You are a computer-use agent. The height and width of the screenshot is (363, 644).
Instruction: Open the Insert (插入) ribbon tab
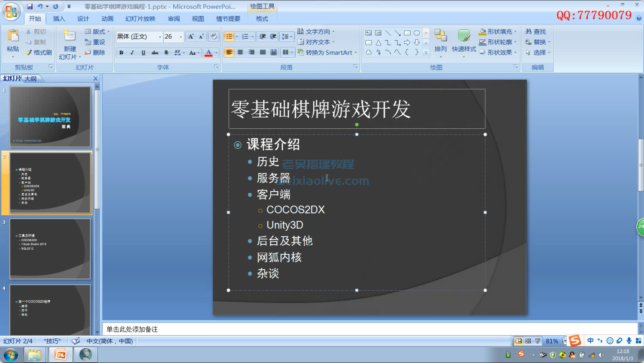click(x=59, y=19)
